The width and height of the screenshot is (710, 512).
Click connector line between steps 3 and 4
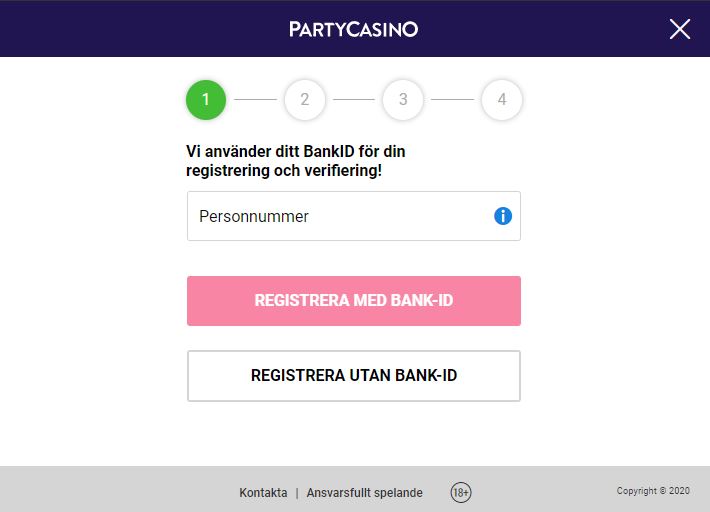452,99
